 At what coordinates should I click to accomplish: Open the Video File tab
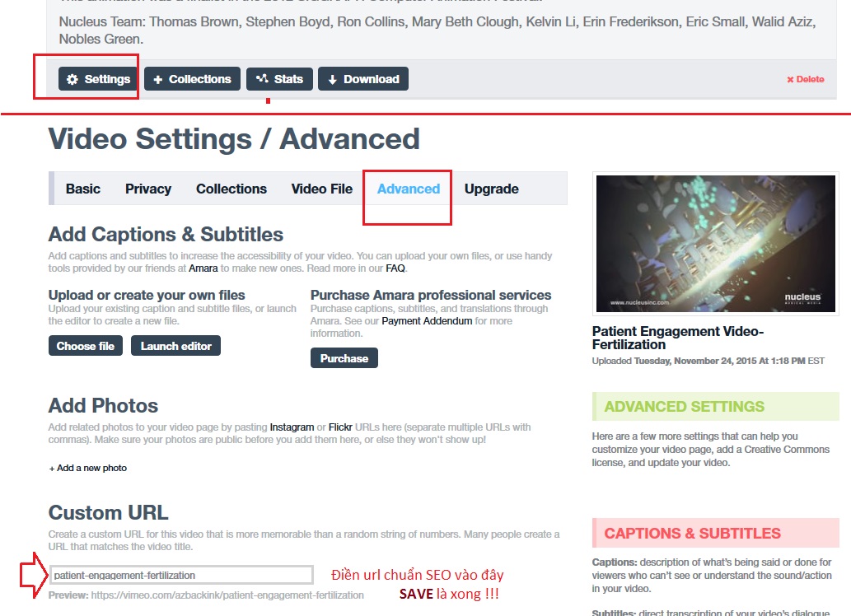(322, 189)
